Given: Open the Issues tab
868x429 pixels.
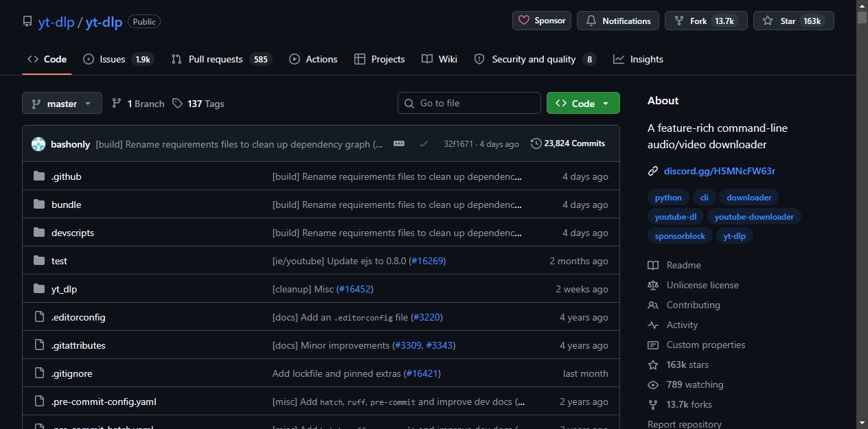Looking at the screenshot, I should (x=118, y=59).
